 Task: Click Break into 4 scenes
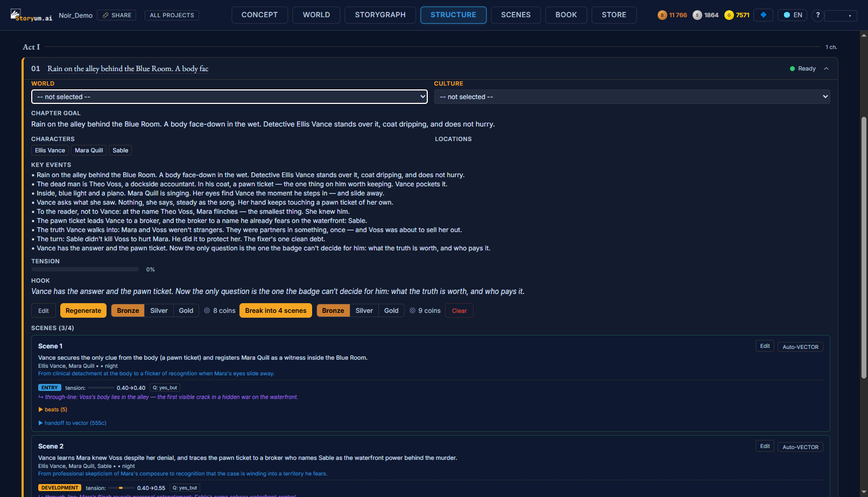[x=276, y=311]
